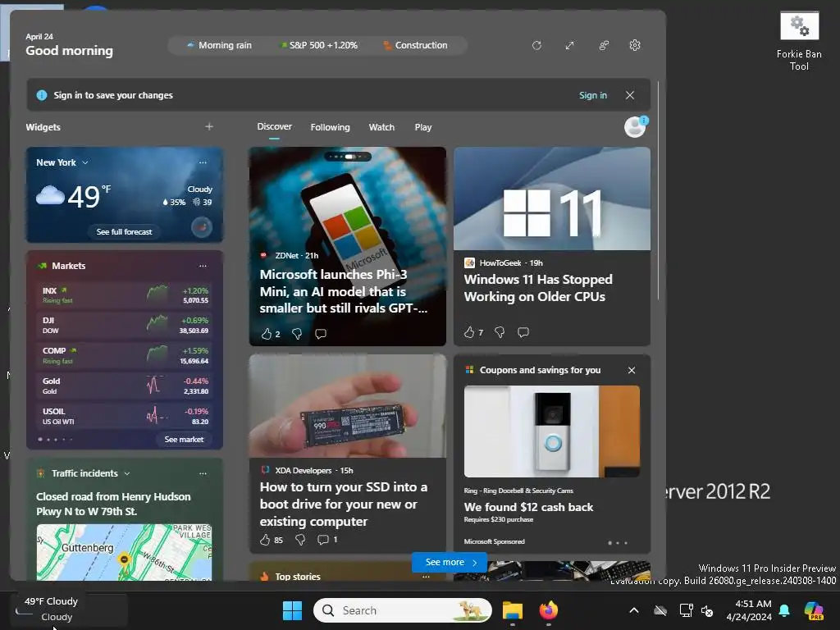
Task: Show hidden tray icons chevron
Action: point(634,610)
